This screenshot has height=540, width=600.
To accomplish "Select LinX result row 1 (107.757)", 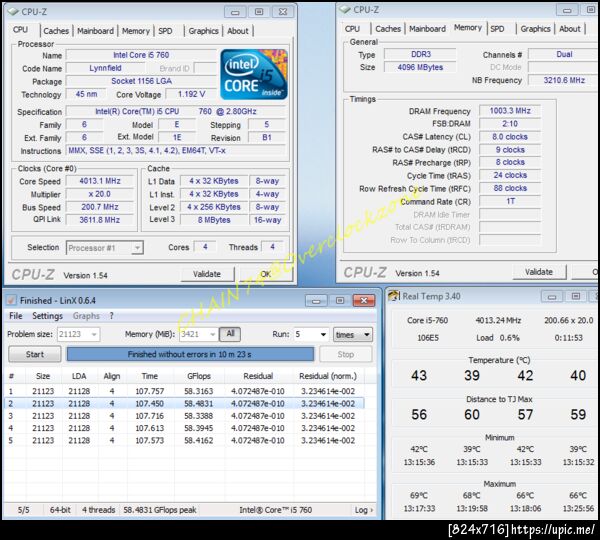I will [x=184, y=391].
